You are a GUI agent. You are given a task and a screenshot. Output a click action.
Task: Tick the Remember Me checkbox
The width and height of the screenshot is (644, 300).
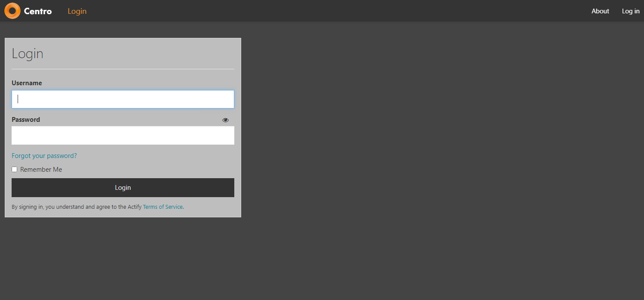[14, 170]
